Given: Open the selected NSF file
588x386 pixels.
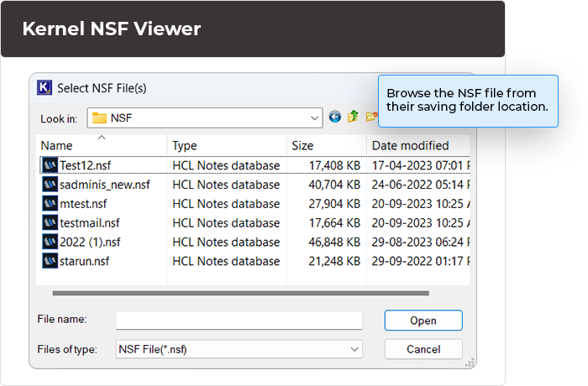Looking at the screenshot, I should tap(423, 321).
